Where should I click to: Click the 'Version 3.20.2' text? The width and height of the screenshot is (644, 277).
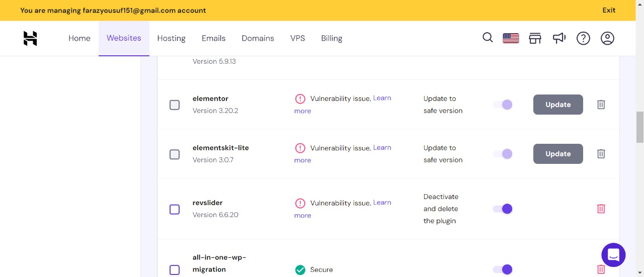(215, 111)
